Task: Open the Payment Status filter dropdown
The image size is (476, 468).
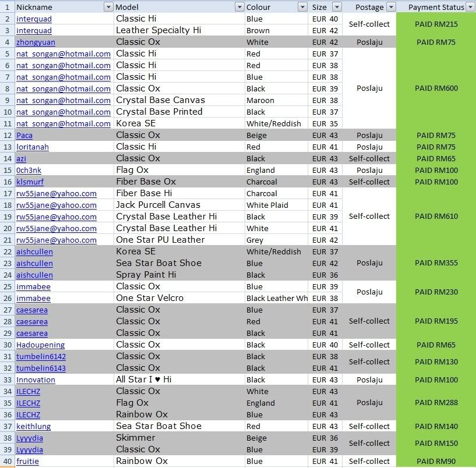Action: click(470, 7)
